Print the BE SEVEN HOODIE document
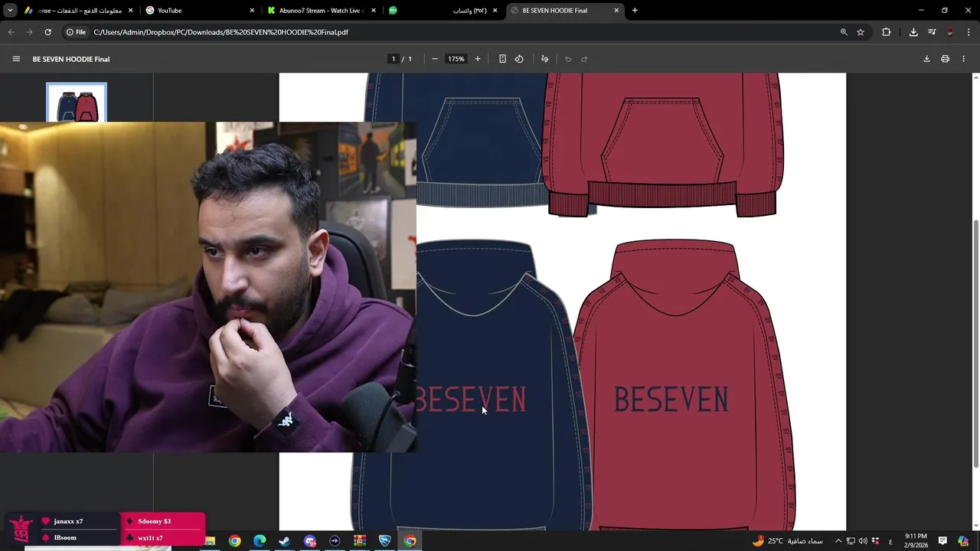This screenshot has width=980, height=551. [x=946, y=59]
